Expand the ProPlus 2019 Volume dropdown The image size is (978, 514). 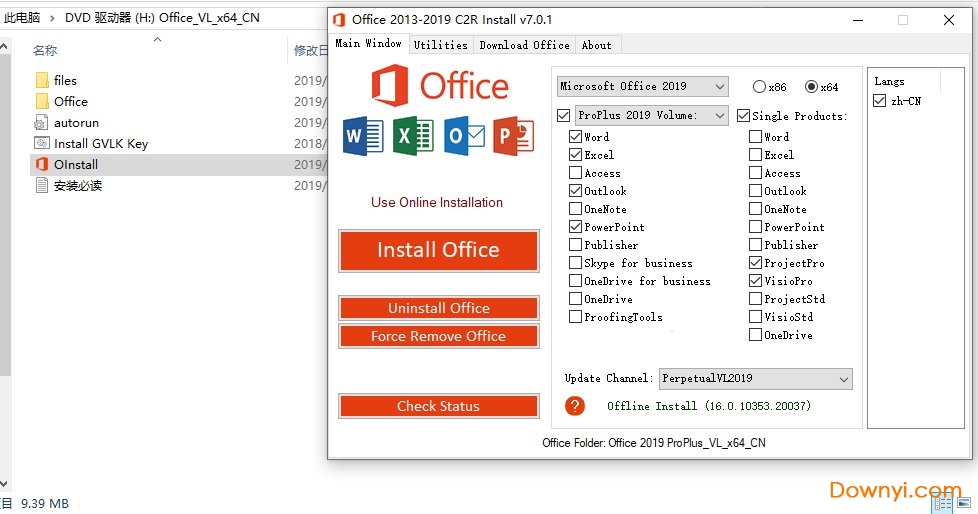pos(652,116)
